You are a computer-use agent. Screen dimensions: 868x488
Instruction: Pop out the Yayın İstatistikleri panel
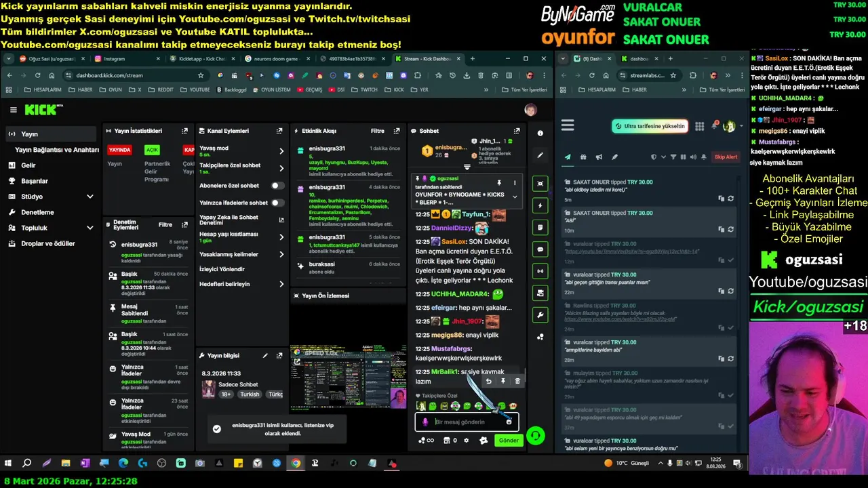tap(184, 131)
